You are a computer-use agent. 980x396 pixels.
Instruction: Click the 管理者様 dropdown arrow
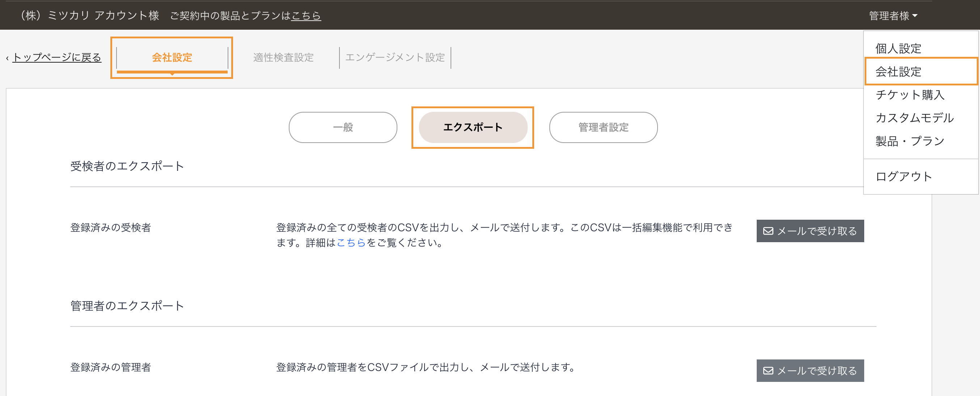coord(915,16)
